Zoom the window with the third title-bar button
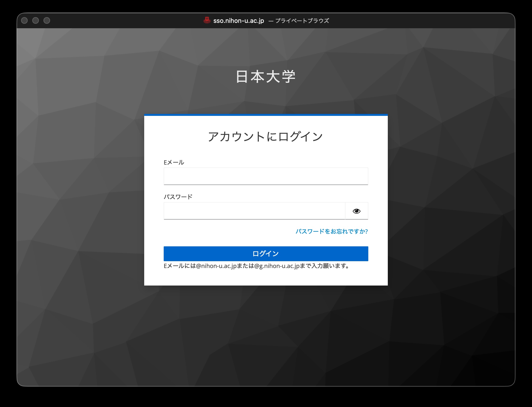 click(x=47, y=20)
